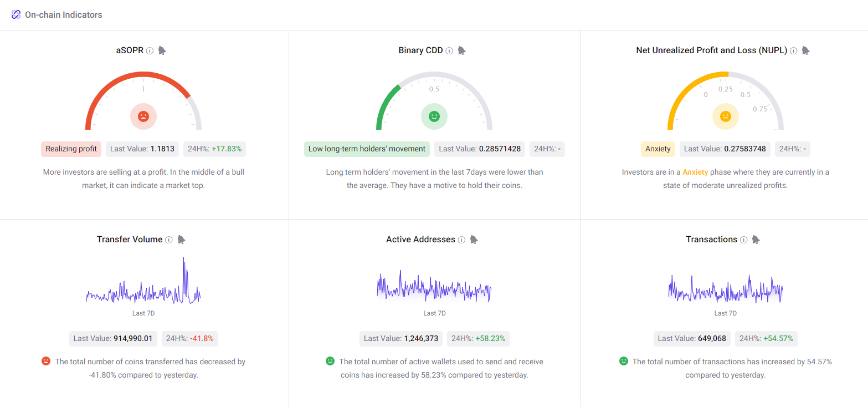Click Binary CDD Last Value 0.28571428
This screenshot has width=868, height=407.
click(480, 149)
